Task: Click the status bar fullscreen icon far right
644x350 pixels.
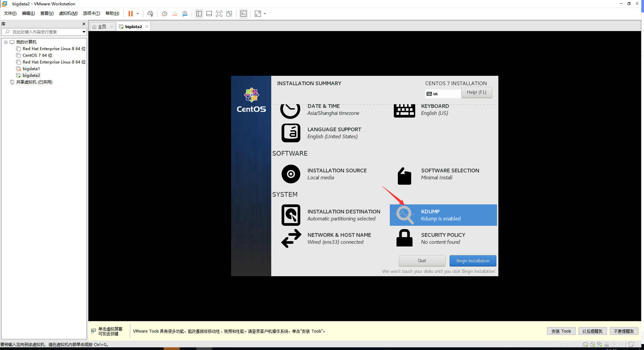Action: pos(631,344)
